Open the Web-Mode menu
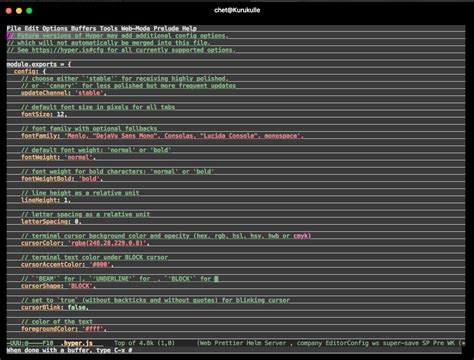This screenshot has width=474, height=360. click(135, 28)
